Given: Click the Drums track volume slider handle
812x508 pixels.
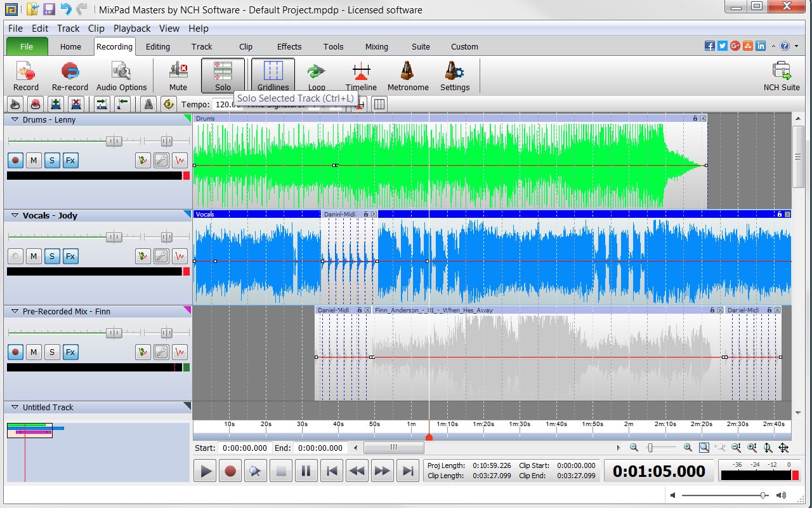Looking at the screenshot, I should click(x=114, y=141).
